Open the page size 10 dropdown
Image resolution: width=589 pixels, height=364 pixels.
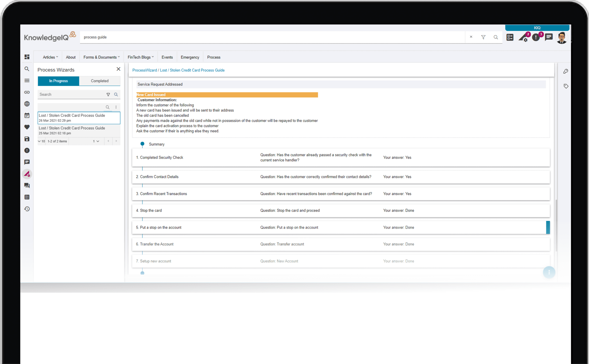coord(41,141)
